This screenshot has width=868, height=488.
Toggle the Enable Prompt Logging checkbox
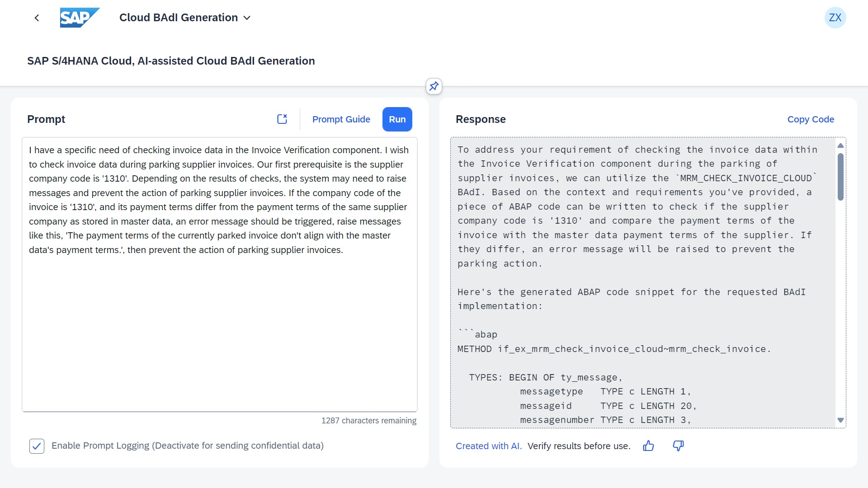coord(37,446)
